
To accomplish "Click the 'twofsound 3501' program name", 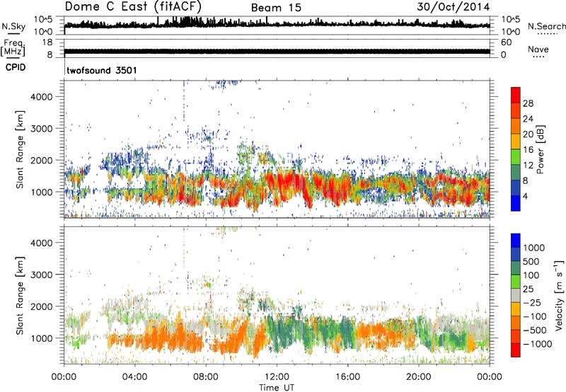I will coord(102,70).
